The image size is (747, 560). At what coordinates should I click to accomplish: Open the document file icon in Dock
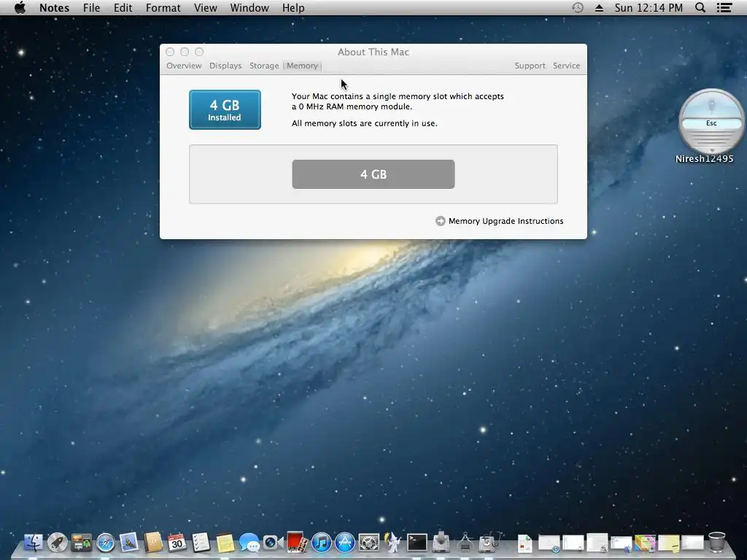(525, 543)
